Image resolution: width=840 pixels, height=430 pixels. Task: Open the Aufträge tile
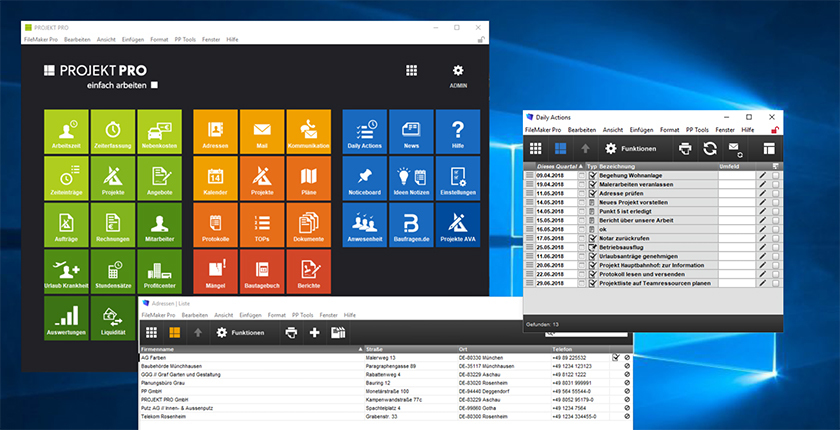pos(66,225)
